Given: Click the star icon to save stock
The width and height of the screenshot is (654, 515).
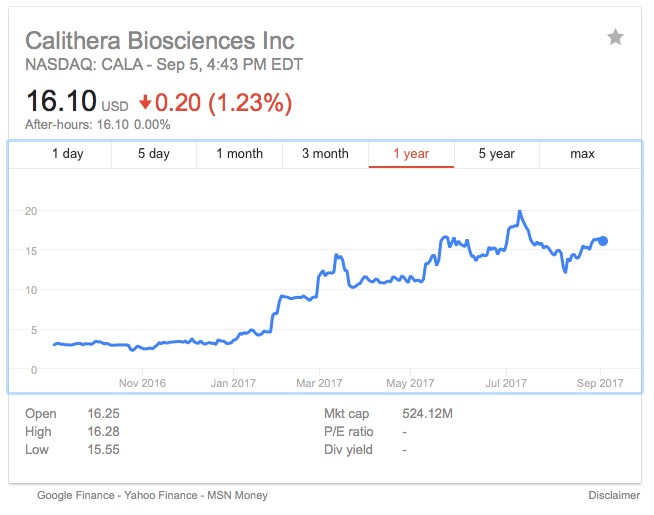Looking at the screenshot, I should [615, 38].
